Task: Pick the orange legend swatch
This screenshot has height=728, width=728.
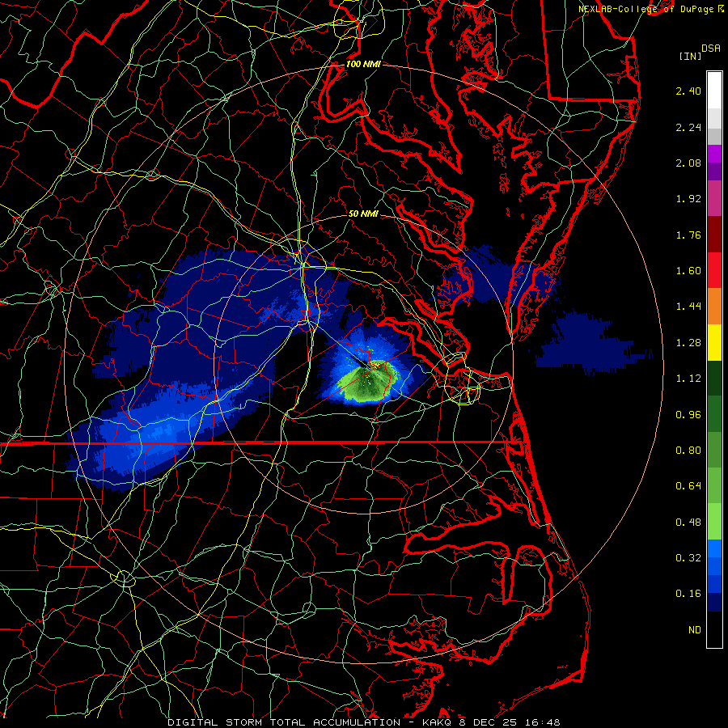Action: point(714,306)
